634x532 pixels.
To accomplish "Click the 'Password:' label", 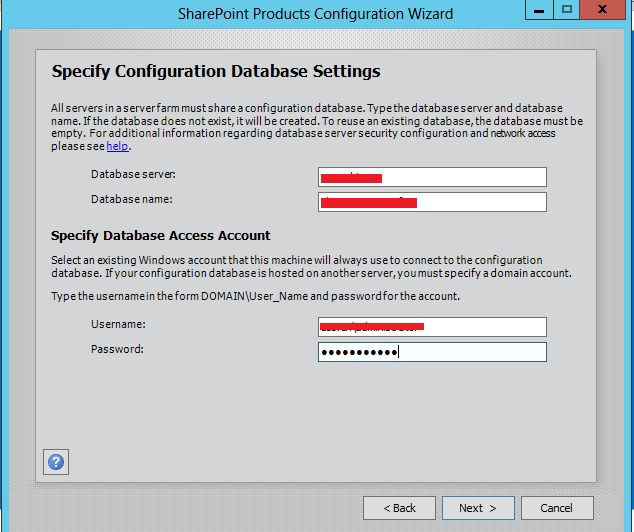I will tap(117, 349).
